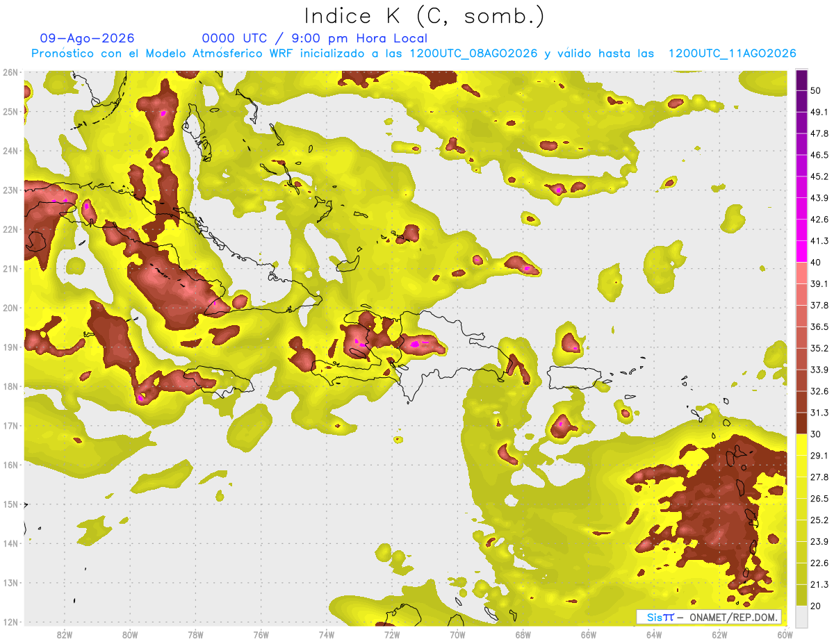Click the color scale value 46.5
This screenshot has height=644, width=834.
point(819,155)
